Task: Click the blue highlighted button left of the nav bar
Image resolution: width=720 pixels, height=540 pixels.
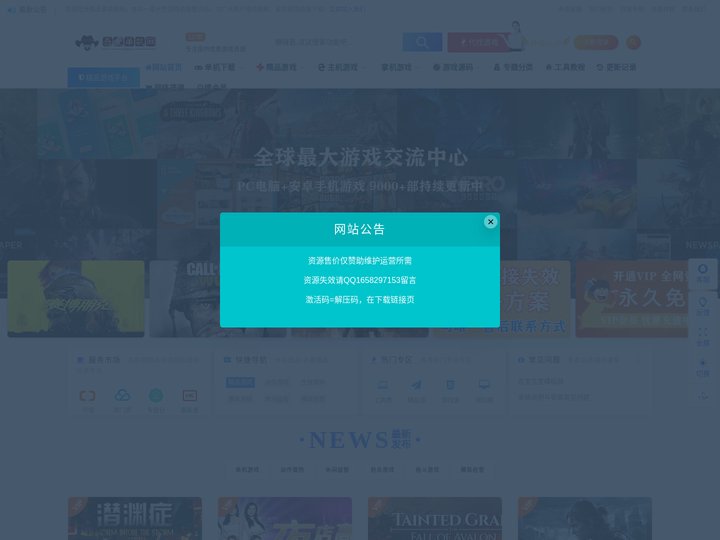Action: point(103,77)
